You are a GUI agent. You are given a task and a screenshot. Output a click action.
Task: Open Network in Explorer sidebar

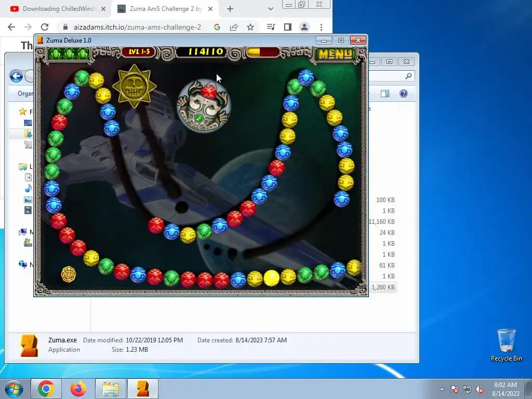pyautogui.click(x=23, y=264)
